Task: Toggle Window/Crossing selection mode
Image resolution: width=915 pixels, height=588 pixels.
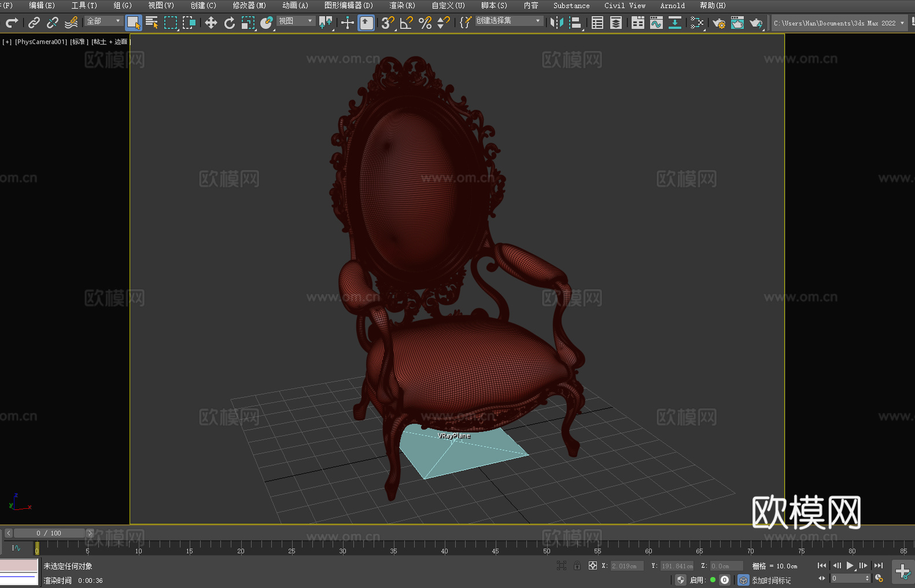Action: 189,23
